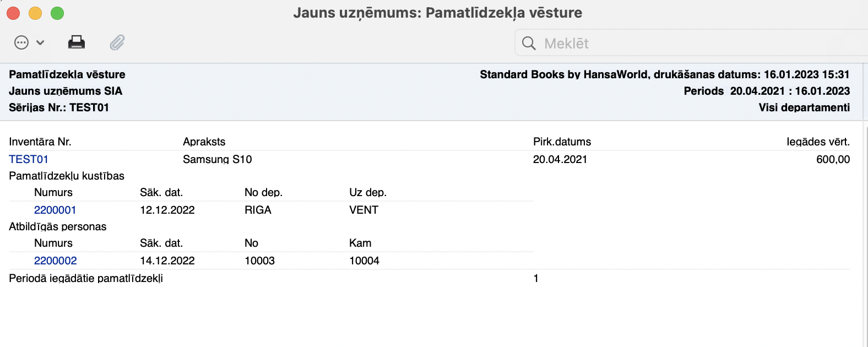The width and height of the screenshot is (868, 347).
Task: Click the Samsung S10 description
Action: click(x=218, y=160)
